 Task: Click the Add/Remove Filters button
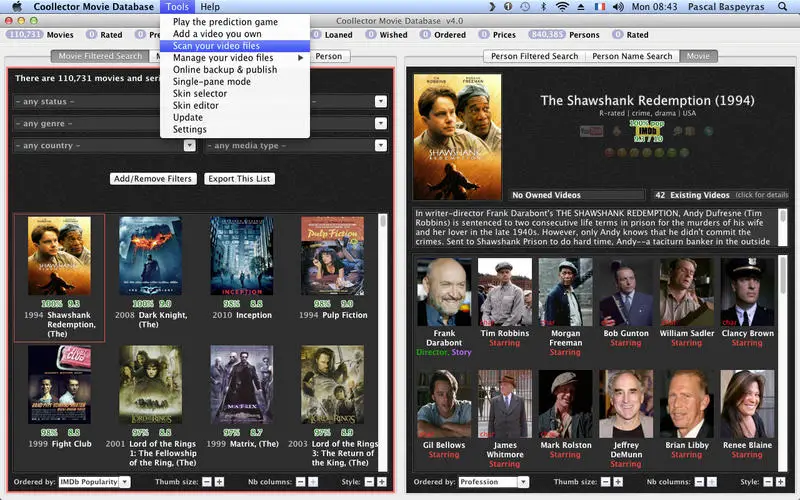(153, 179)
